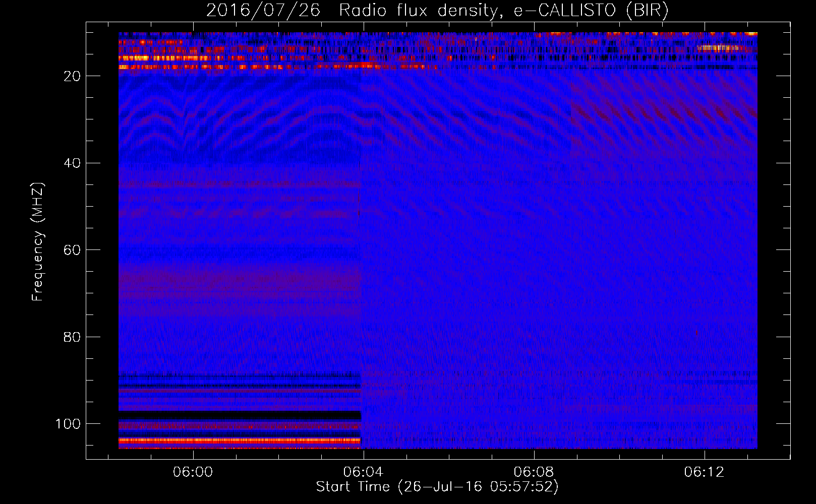Click the 60 frequency tick label

click(72, 250)
